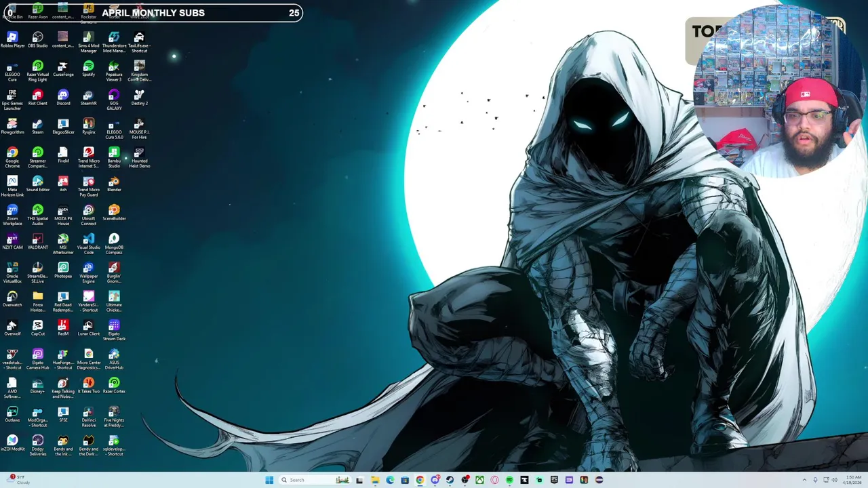Open the Thunderstore Mod Manager shortcut
The width and height of the screenshot is (868, 488).
pyautogui.click(x=114, y=42)
